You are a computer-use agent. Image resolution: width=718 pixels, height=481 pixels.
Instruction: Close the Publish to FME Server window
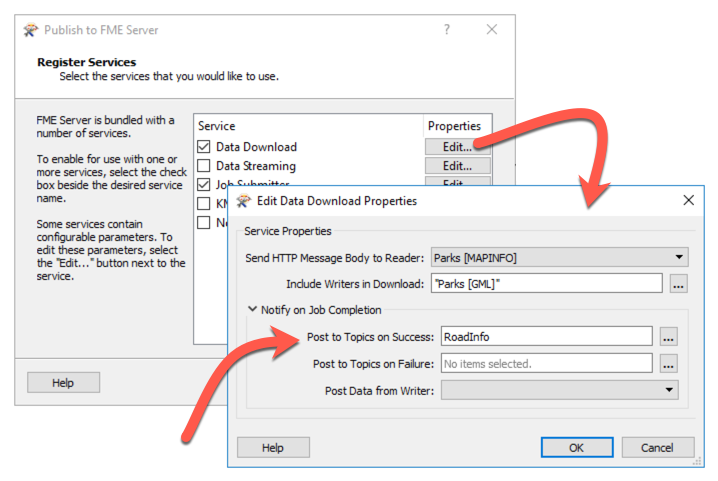click(x=492, y=29)
